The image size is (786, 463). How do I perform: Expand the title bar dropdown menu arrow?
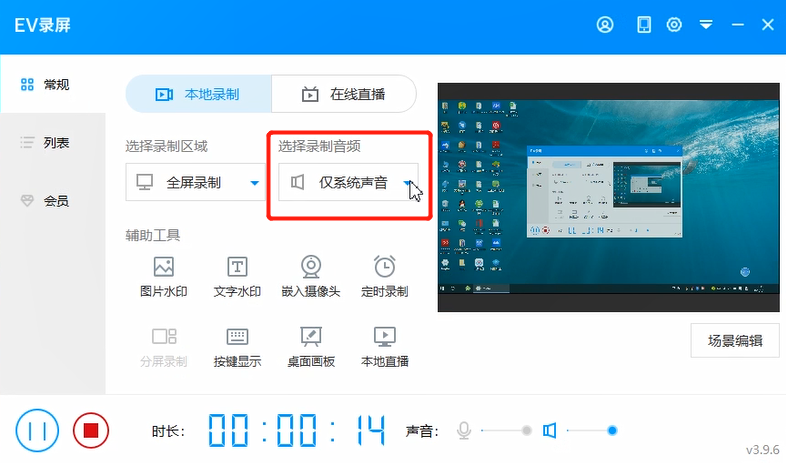click(x=706, y=25)
